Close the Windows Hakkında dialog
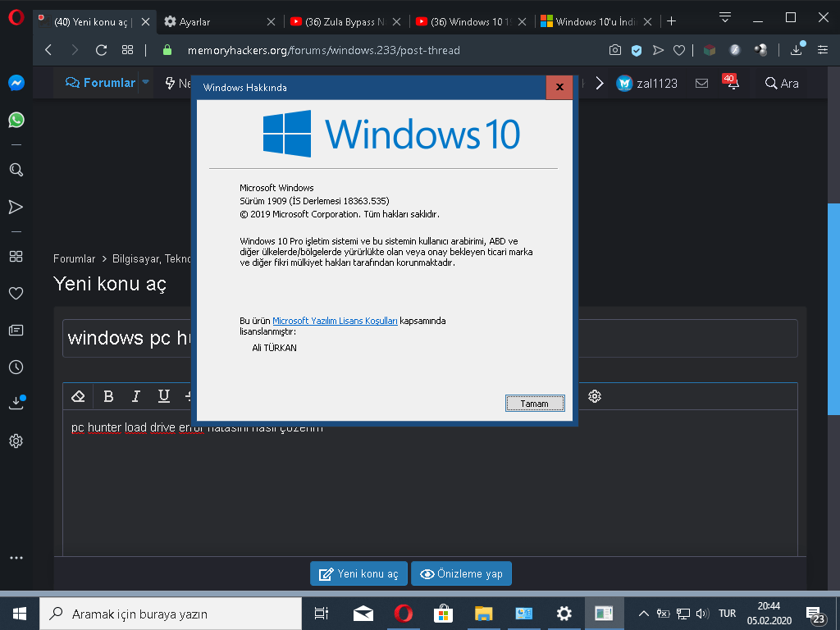This screenshot has height=630, width=840. click(x=559, y=87)
